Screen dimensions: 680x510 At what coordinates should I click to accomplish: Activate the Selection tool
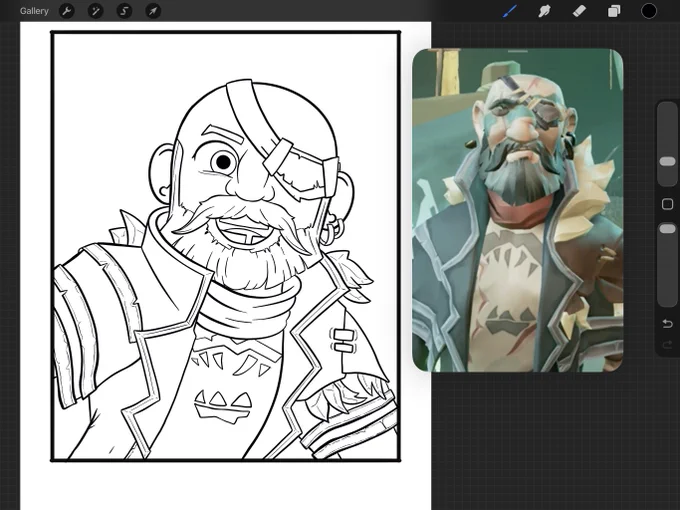[124, 11]
